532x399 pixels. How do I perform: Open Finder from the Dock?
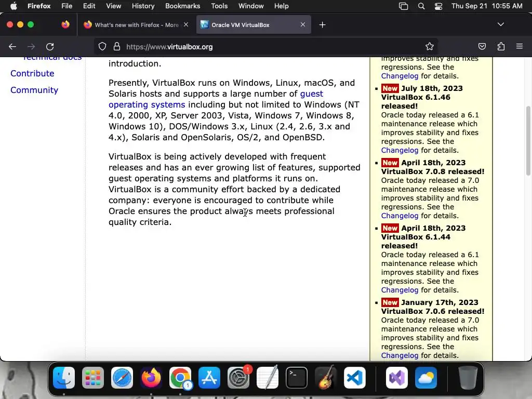[64, 378]
